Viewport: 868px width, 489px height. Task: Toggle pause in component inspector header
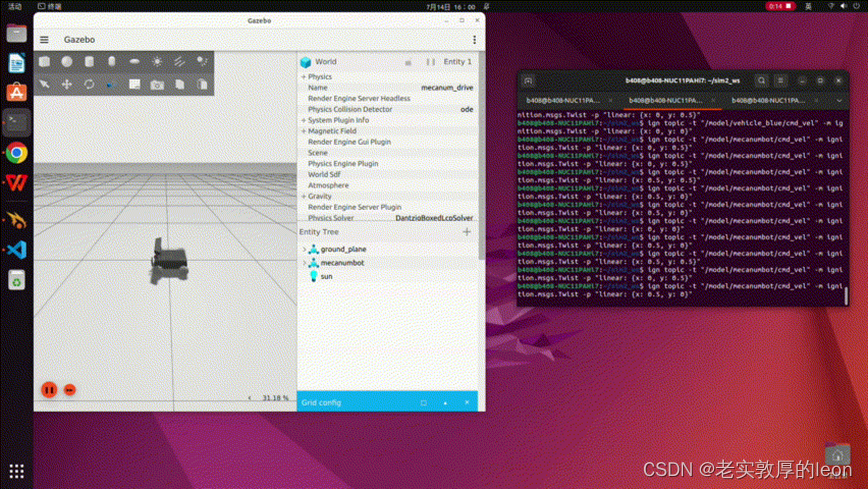[430, 62]
